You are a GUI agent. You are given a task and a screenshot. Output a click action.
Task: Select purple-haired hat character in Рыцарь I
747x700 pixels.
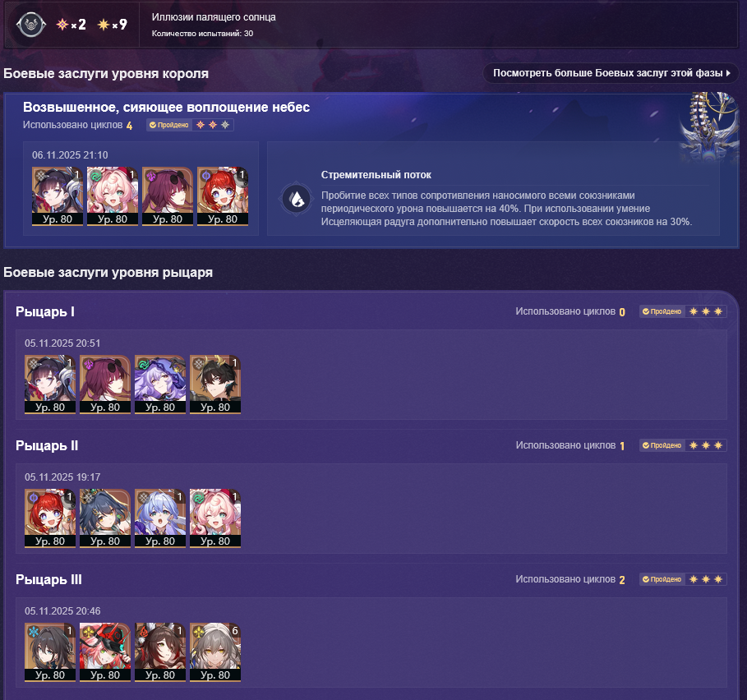(160, 384)
